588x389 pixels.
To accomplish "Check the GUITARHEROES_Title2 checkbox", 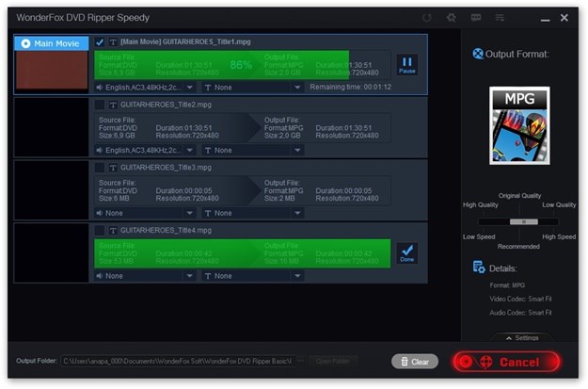I will point(100,105).
